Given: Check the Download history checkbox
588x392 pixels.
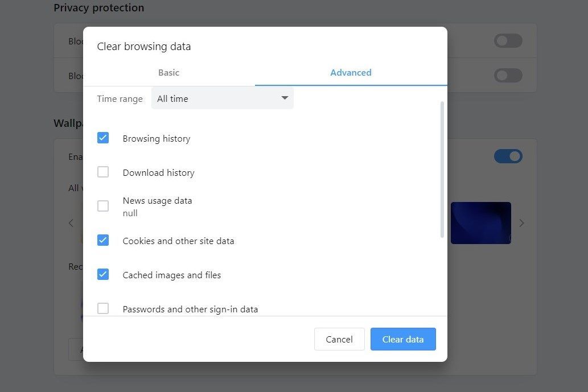Looking at the screenshot, I should (x=103, y=172).
